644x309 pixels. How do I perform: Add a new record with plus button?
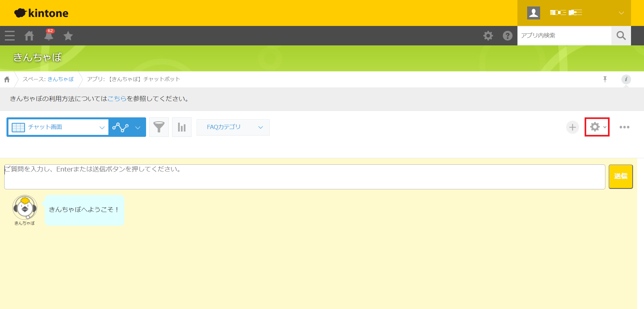(x=572, y=127)
